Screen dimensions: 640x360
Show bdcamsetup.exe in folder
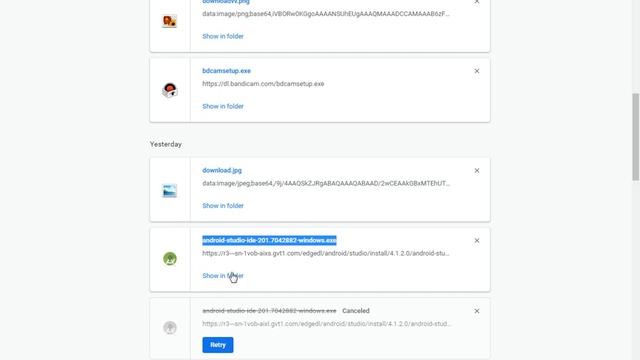click(223, 106)
